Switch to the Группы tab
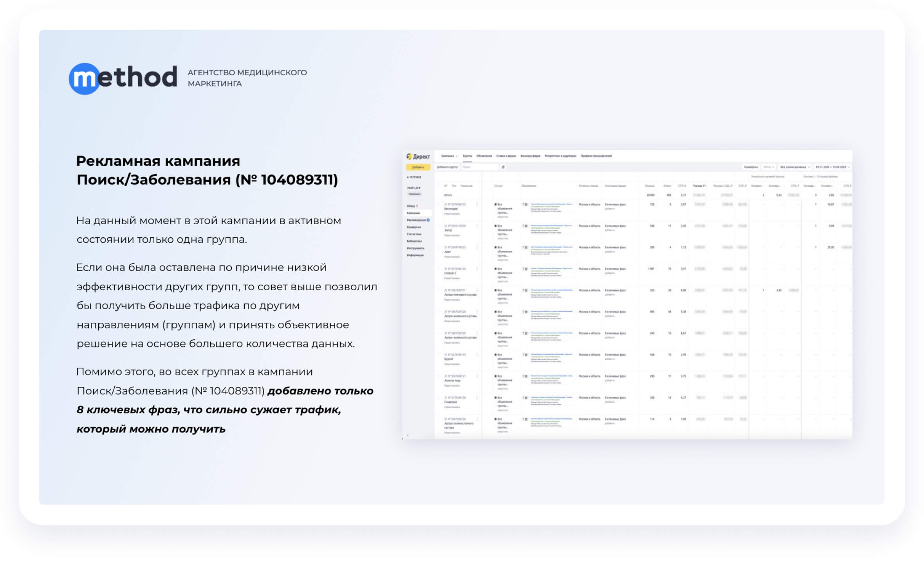The height and width of the screenshot is (568, 924). [x=467, y=156]
